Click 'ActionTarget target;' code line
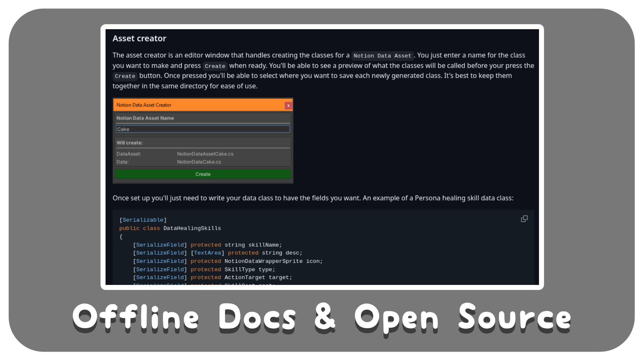Viewport: 644px width, 362px height. click(x=258, y=278)
